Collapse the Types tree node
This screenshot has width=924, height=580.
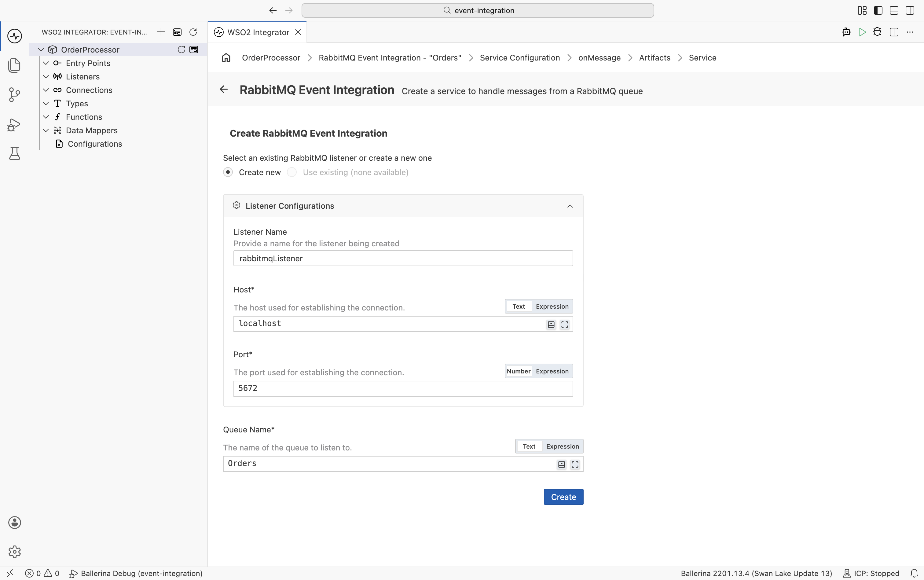point(46,104)
